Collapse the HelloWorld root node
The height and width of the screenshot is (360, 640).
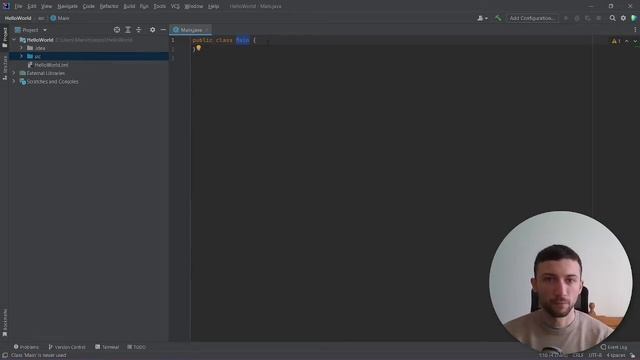[x=14, y=40]
